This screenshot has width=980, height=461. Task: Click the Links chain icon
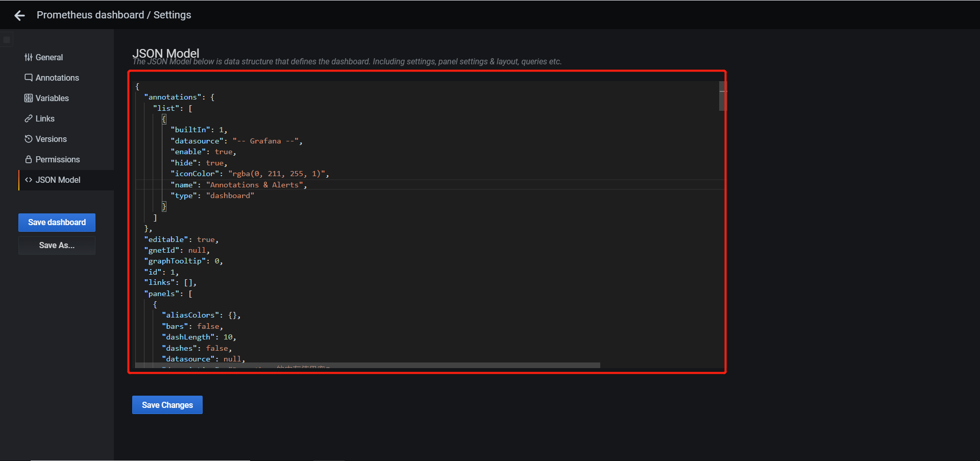point(29,118)
